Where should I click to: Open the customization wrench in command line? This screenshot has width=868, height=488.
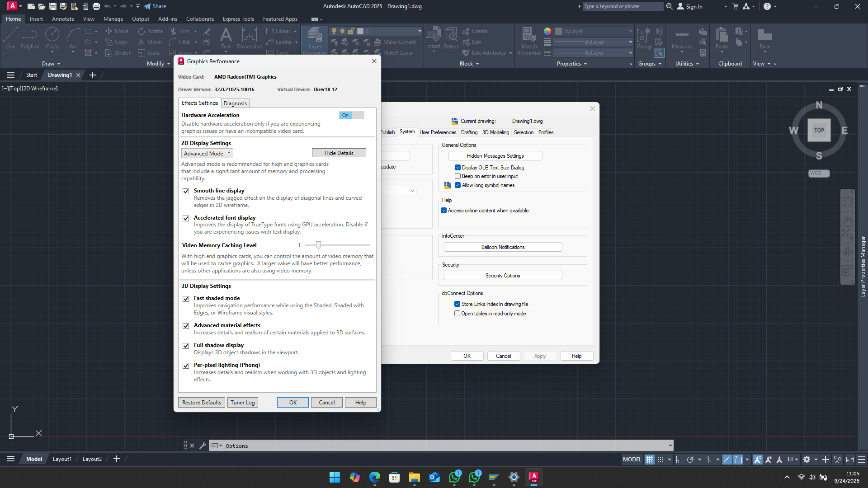203,446
